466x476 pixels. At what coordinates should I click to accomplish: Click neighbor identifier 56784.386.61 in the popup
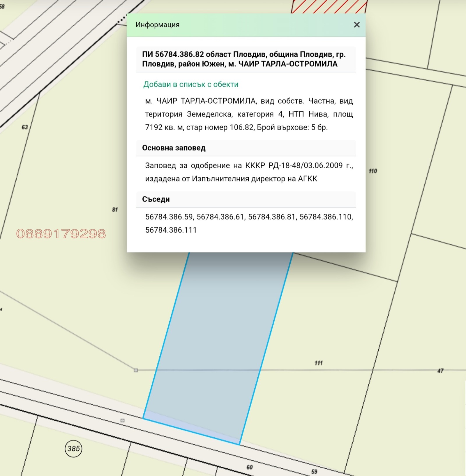pyautogui.click(x=220, y=217)
